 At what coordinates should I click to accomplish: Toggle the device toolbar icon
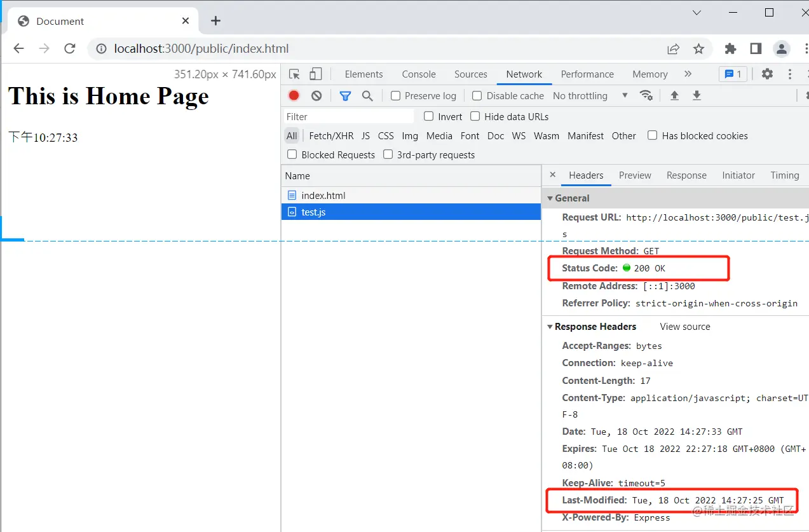click(x=316, y=74)
